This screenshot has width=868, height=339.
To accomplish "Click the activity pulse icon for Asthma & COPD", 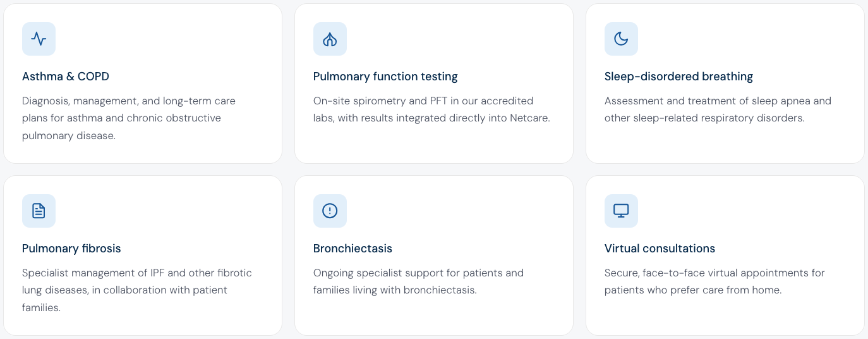I will (x=39, y=39).
